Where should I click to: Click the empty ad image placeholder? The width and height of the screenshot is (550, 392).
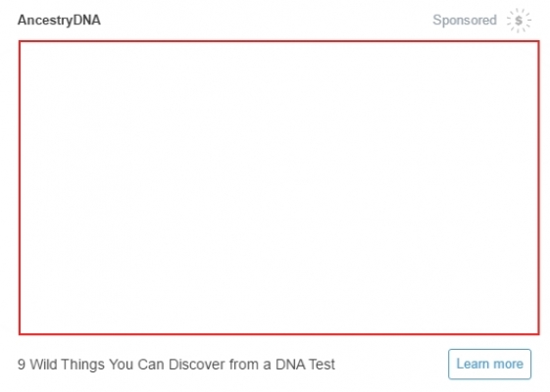point(278,187)
